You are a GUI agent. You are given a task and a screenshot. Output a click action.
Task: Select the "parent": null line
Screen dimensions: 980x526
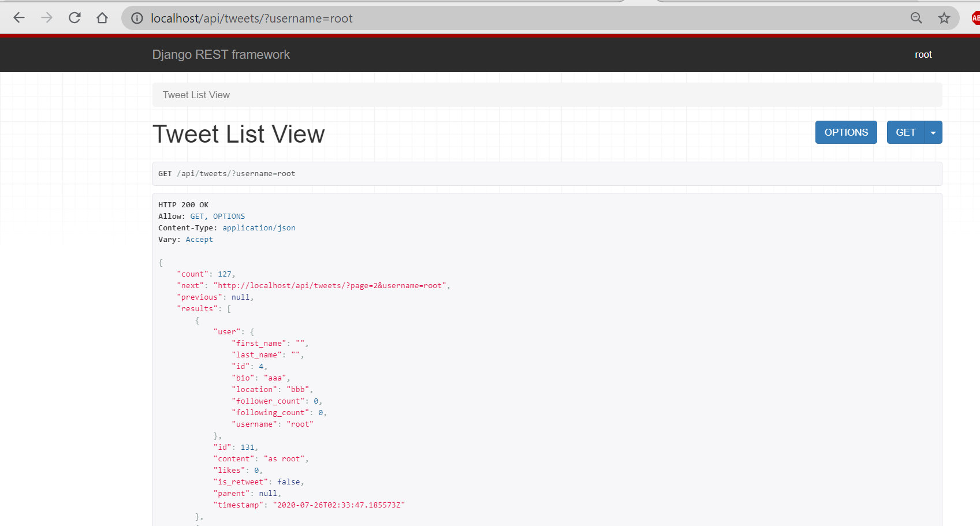point(247,494)
